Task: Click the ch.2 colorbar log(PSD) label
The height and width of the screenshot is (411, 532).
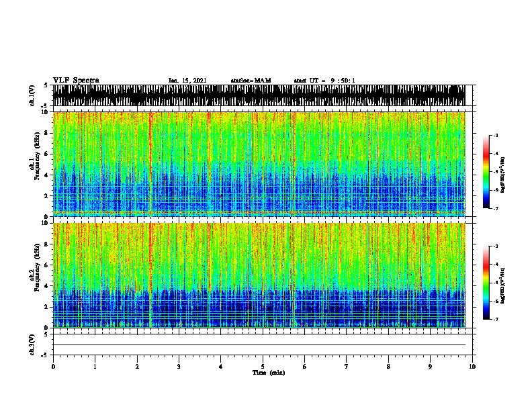Action: 503,285
